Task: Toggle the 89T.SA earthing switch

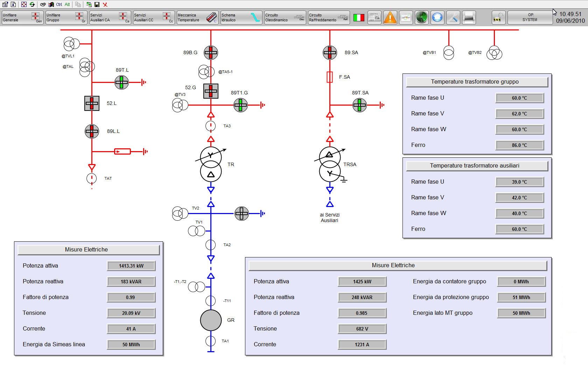Action: pyautogui.click(x=359, y=105)
